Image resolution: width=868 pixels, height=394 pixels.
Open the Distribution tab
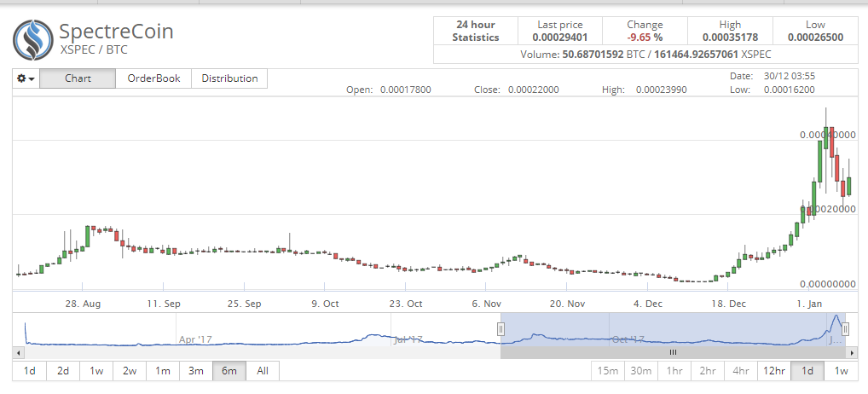click(229, 78)
